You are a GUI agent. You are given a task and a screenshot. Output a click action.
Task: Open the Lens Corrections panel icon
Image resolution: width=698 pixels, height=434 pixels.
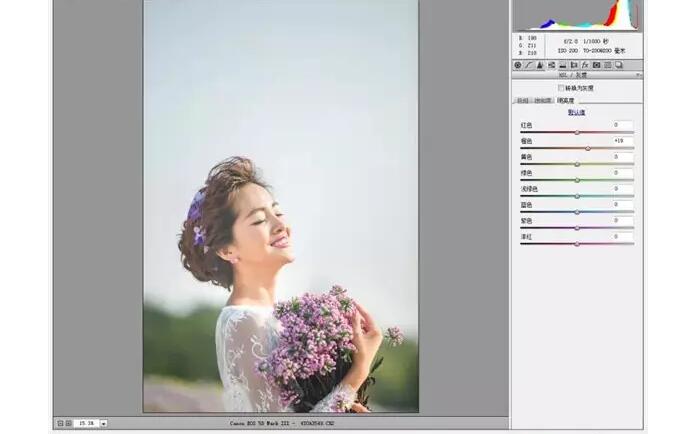[573, 65]
